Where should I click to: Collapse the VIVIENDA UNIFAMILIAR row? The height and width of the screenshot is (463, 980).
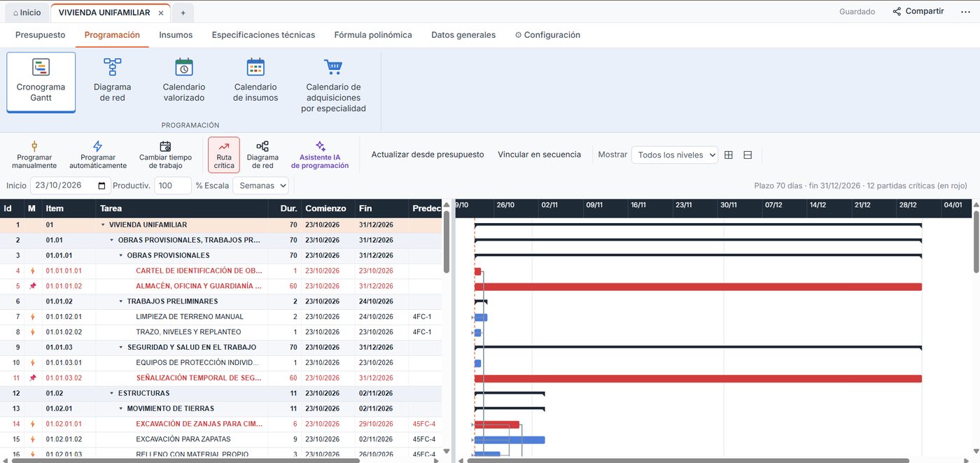103,225
